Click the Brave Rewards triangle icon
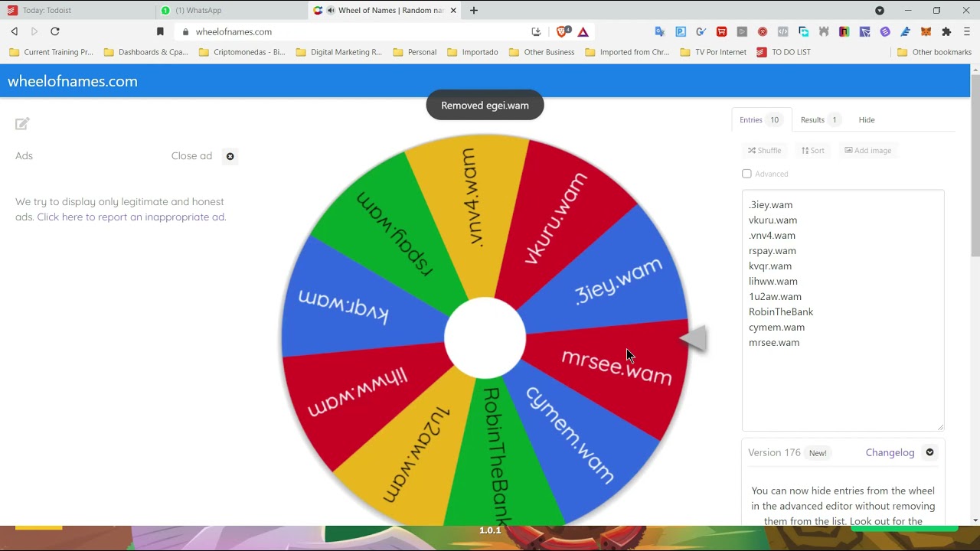The width and height of the screenshot is (980, 551). coord(583,31)
